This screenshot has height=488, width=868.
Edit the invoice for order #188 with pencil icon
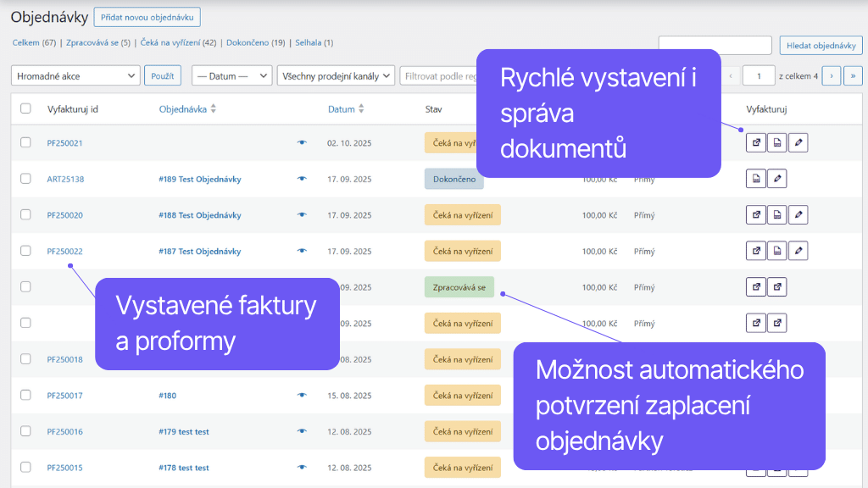[x=798, y=214]
